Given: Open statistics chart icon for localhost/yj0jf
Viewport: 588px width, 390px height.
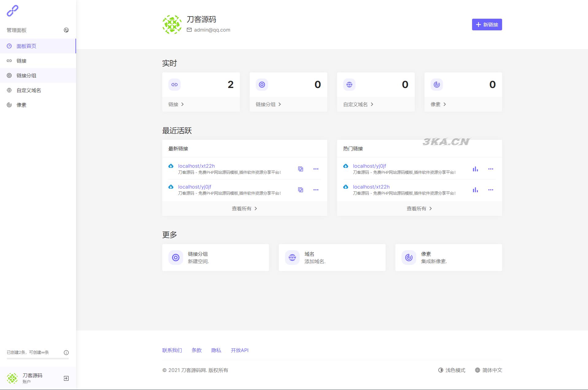Looking at the screenshot, I should pos(475,169).
